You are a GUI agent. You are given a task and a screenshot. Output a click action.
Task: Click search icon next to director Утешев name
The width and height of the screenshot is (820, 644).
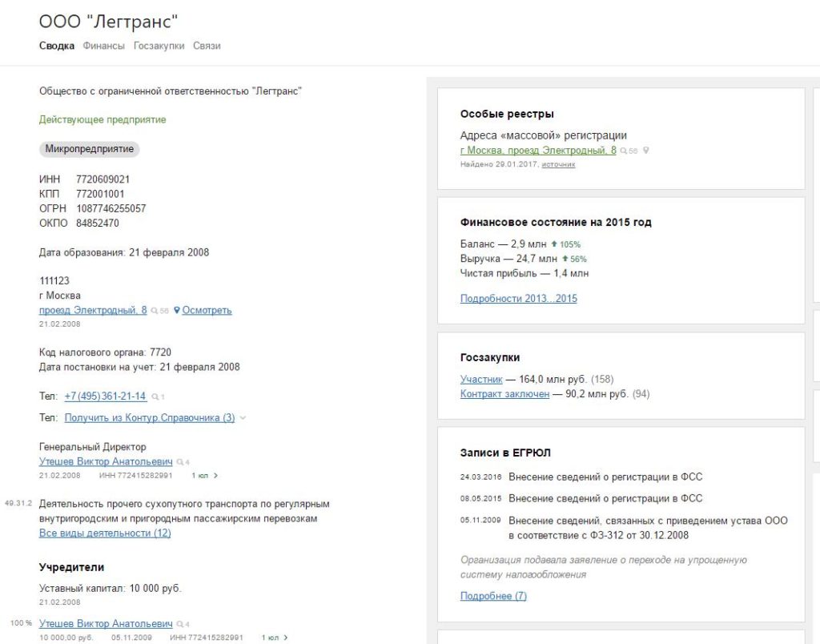coord(180,462)
